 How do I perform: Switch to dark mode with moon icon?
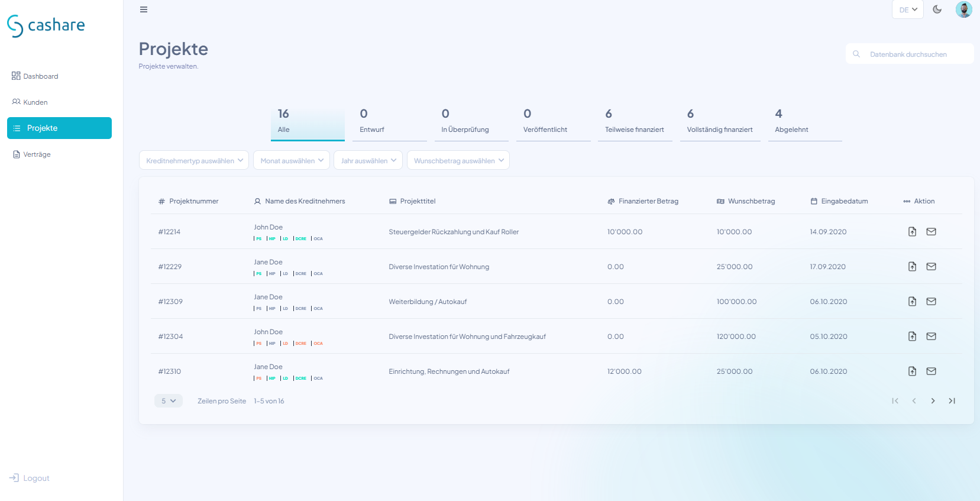(937, 9)
